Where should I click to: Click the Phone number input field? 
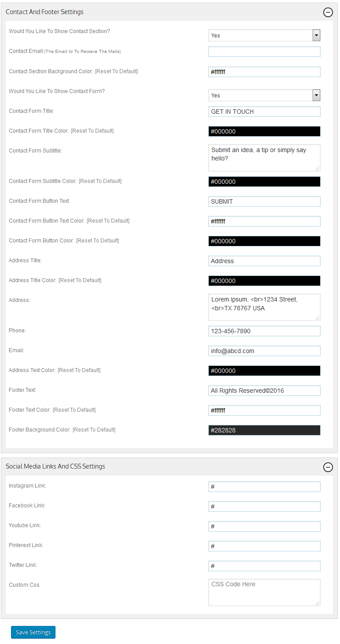264,331
